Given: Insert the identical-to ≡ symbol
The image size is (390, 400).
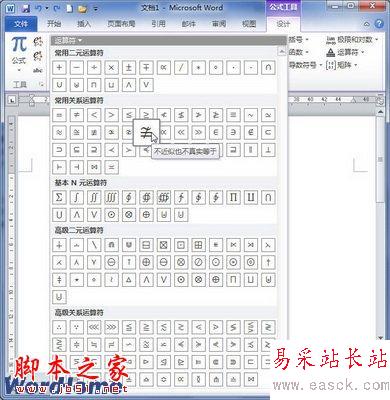Looking at the screenshot, I should point(233,115).
